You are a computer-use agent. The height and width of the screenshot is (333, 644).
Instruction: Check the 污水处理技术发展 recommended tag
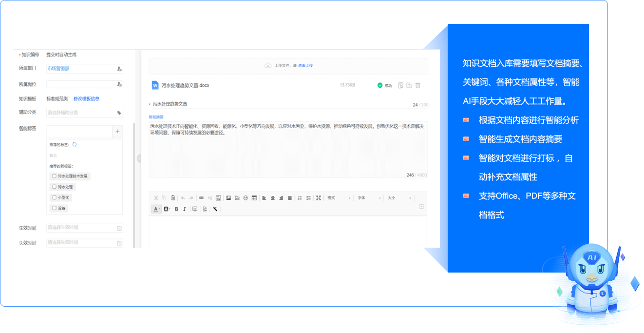(54, 176)
